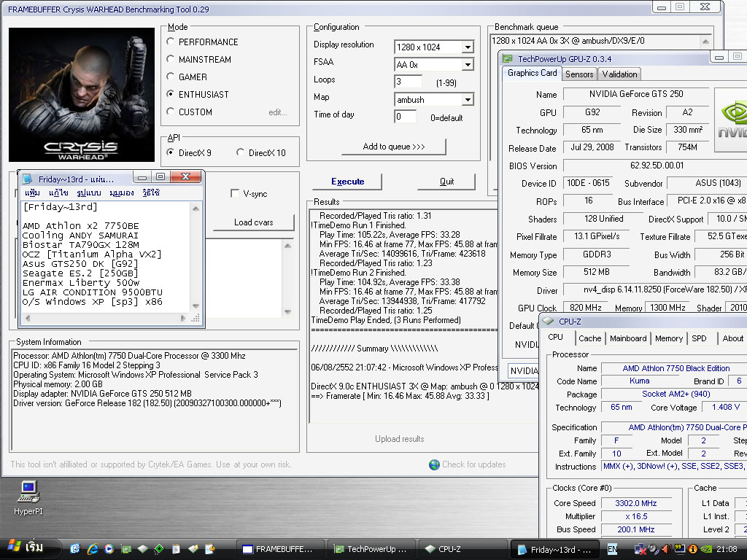Screen dimensions: 747x560
Task: Choose the DirectX 10 API option
Action: (241, 152)
